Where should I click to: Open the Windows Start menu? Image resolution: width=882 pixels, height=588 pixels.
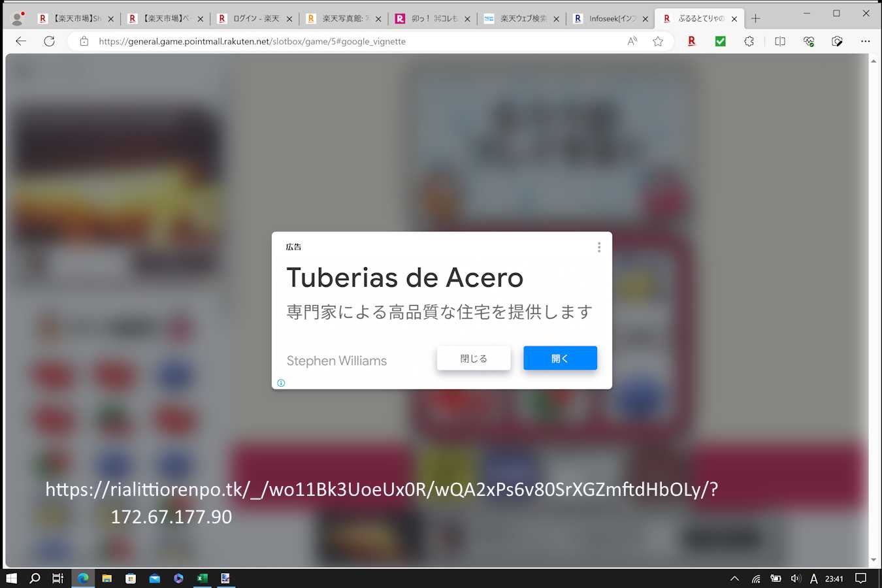[x=11, y=578]
